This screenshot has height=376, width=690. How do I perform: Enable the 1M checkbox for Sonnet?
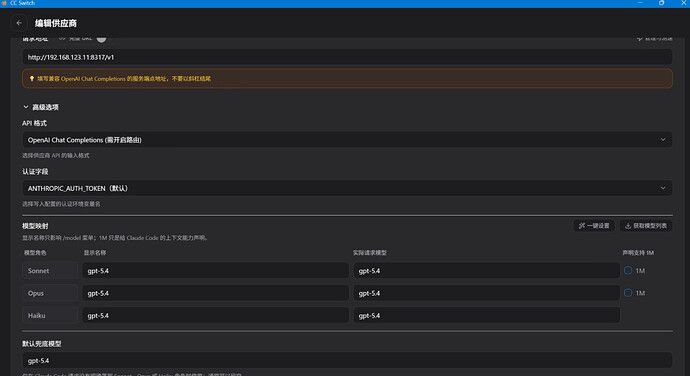628,271
